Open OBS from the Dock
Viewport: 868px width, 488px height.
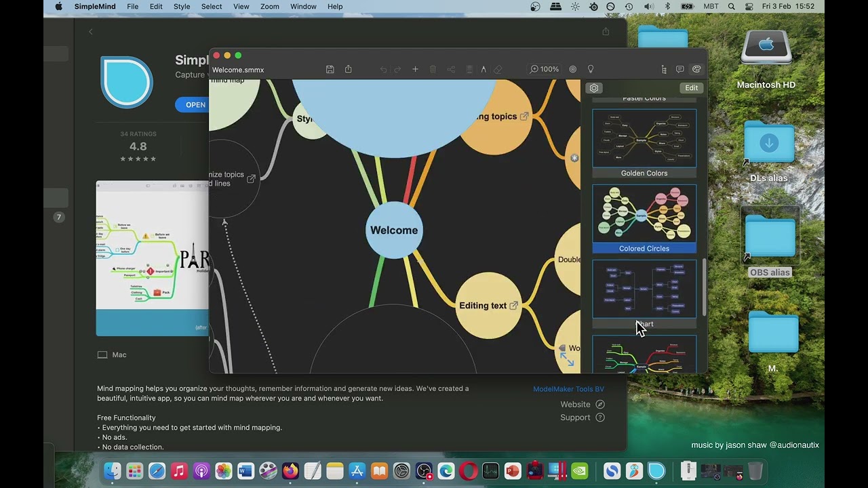point(424,470)
